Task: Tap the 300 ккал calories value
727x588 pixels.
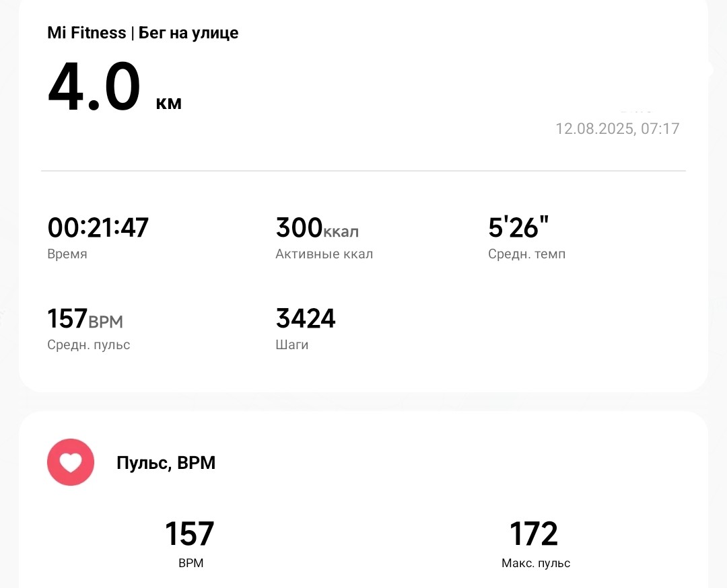Action: click(x=317, y=228)
